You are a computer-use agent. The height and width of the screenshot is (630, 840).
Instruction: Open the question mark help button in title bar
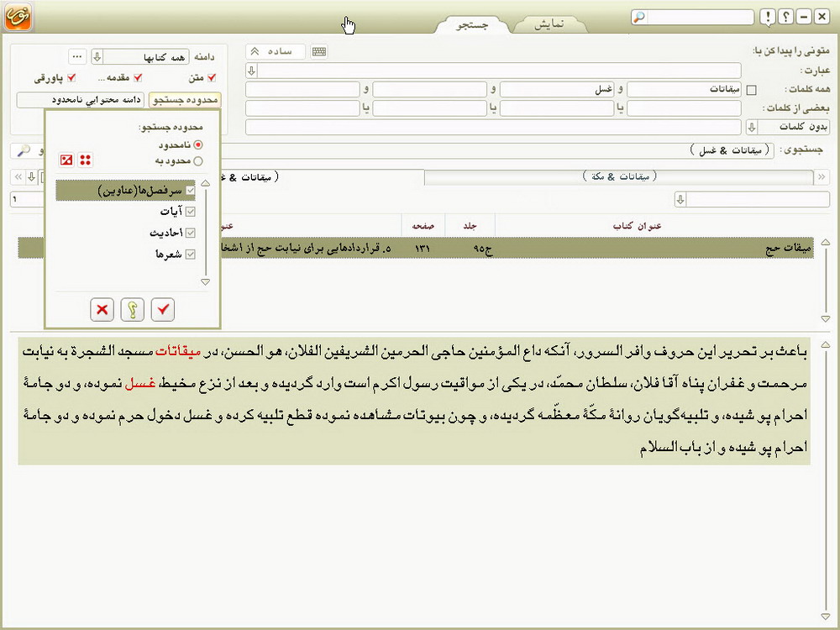coord(785,17)
